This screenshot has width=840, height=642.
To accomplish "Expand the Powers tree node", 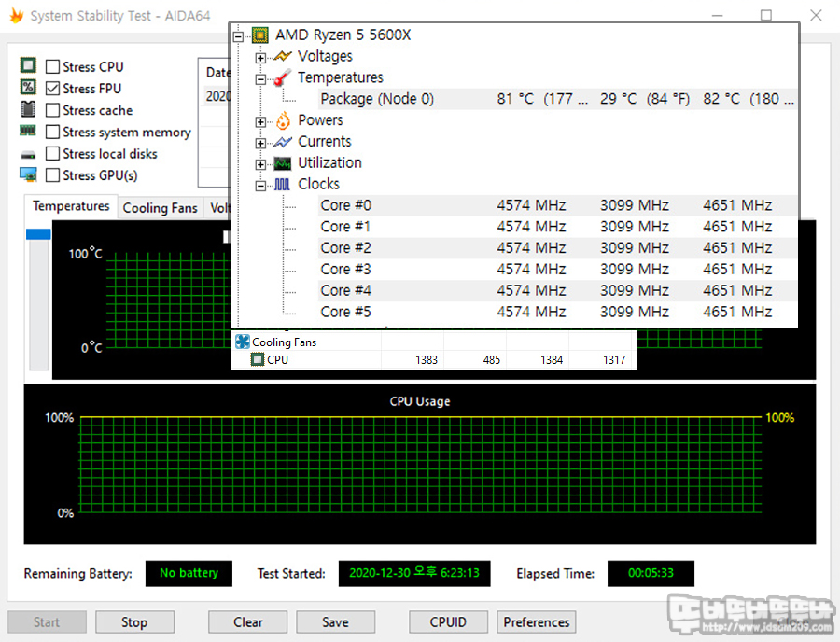I will coord(260,122).
